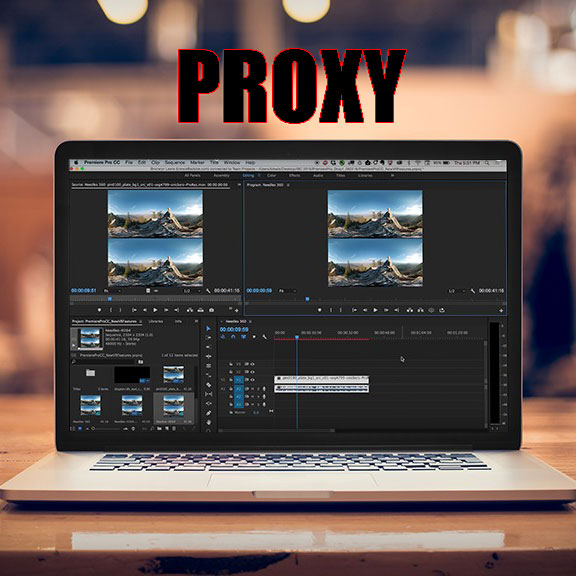Click the Insert button in Source monitor
The height and width of the screenshot is (576, 576).
point(190,310)
